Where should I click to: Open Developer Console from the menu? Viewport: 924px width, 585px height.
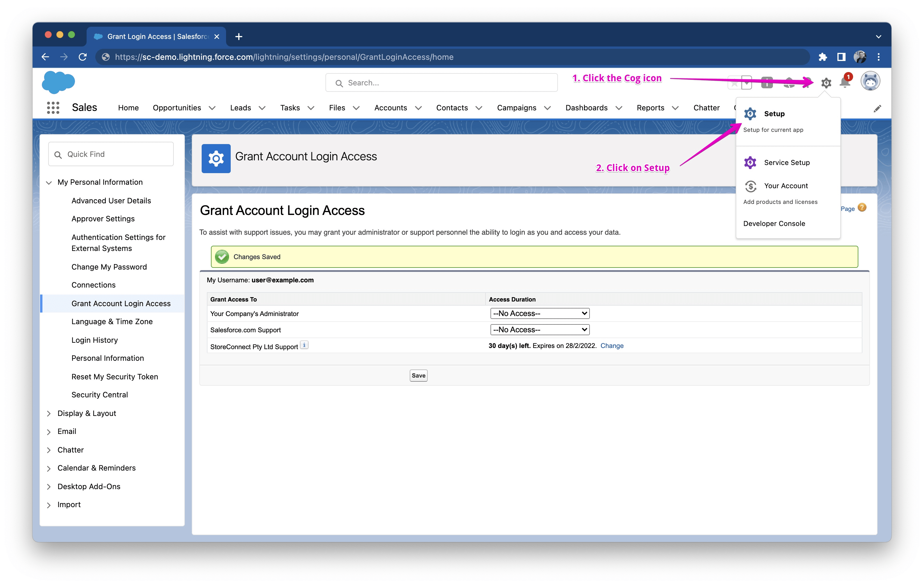(x=774, y=223)
